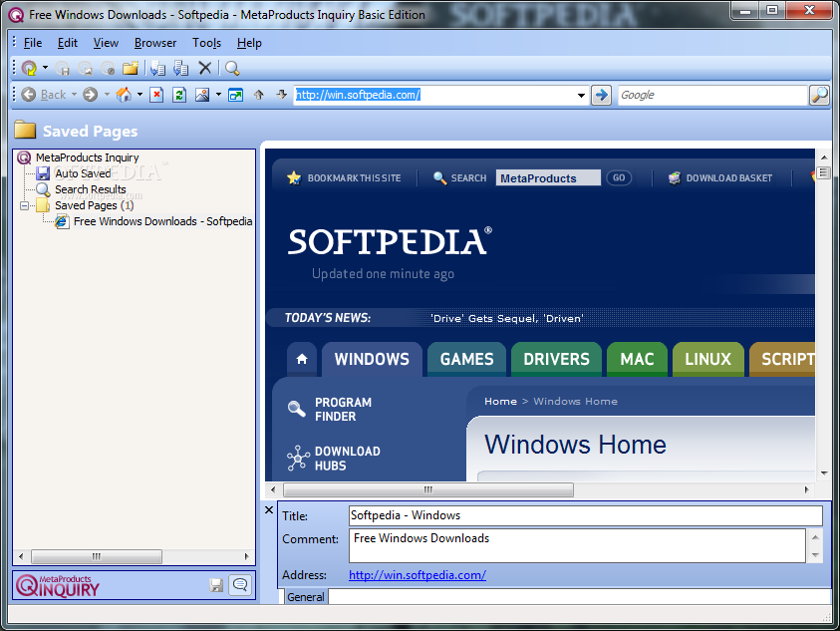Click the DRIVERS tab on Softpedia
Image resolution: width=840 pixels, height=631 pixels.
tap(556, 359)
